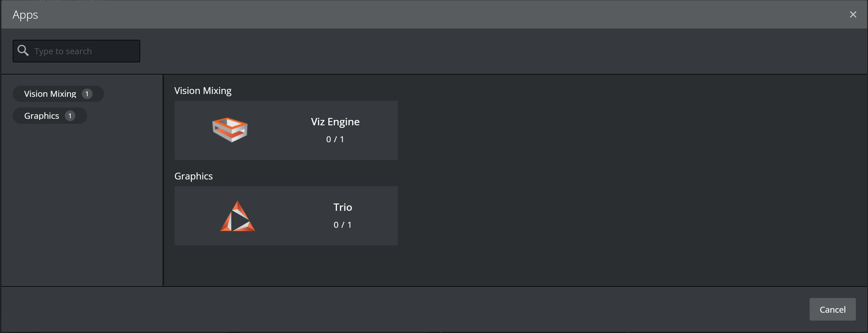Click the count badge beside Vision Mixing filter
This screenshot has width=868, height=333.
[87, 94]
